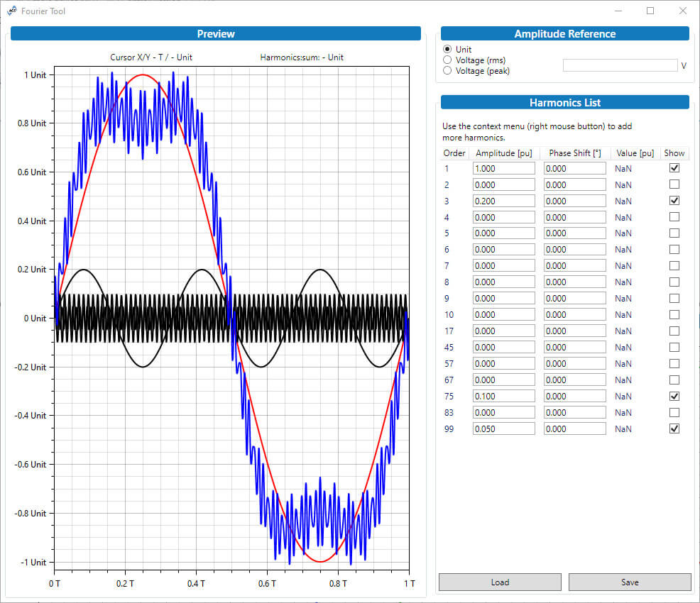Click the Harmonics List panel header
Image resolution: width=700 pixels, height=603 pixels.
coord(565,103)
